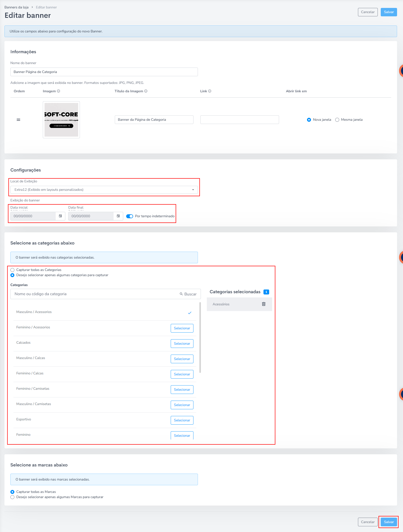
Task: Click the Nome do banner text field
Action: 104,72
